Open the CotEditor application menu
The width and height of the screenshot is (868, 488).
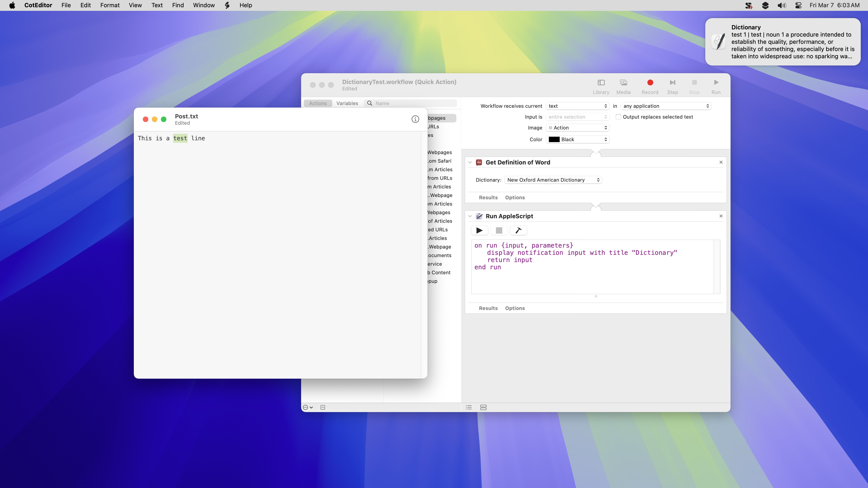[38, 5]
